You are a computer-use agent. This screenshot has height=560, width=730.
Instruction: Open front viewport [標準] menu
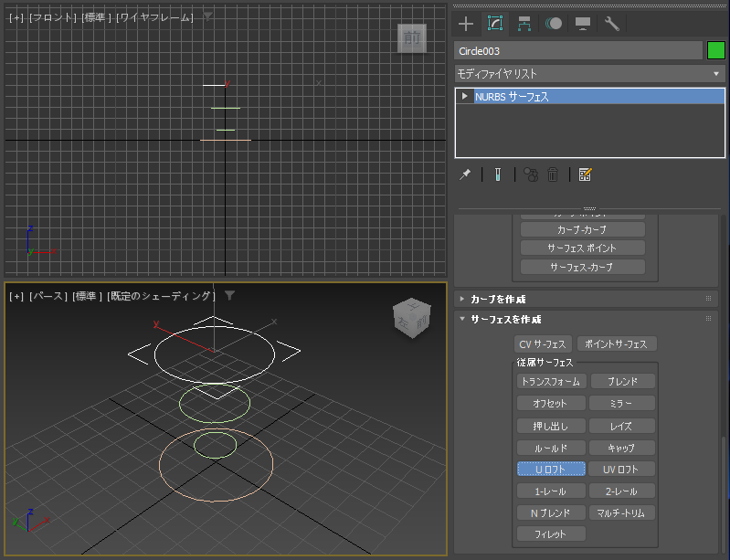pyautogui.click(x=96, y=17)
